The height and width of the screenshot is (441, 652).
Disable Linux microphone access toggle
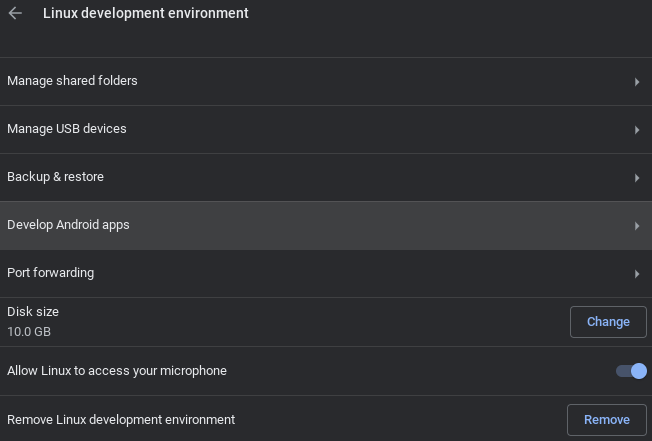pyautogui.click(x=632, y=371)
